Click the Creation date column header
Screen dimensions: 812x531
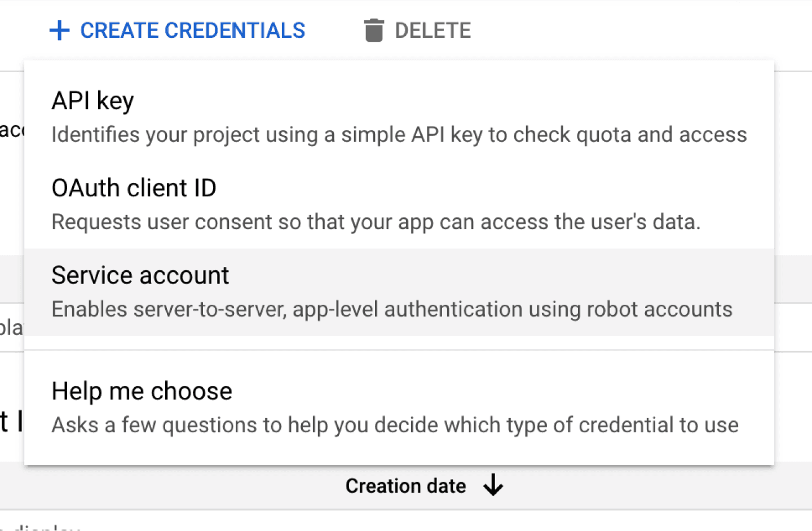405,486
